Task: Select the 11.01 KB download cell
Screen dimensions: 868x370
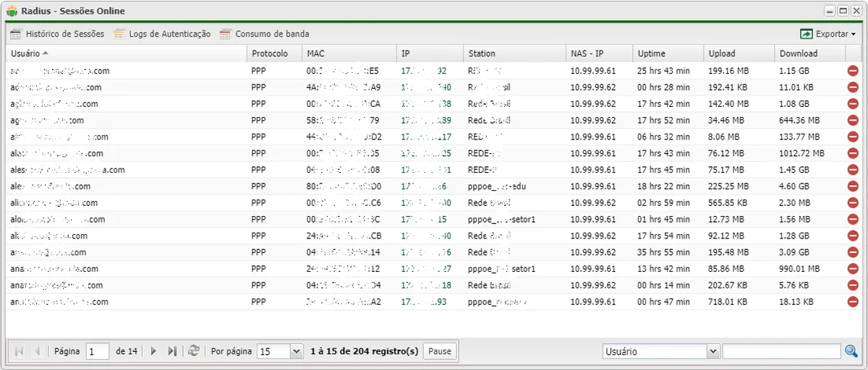Action: point(810,87)
